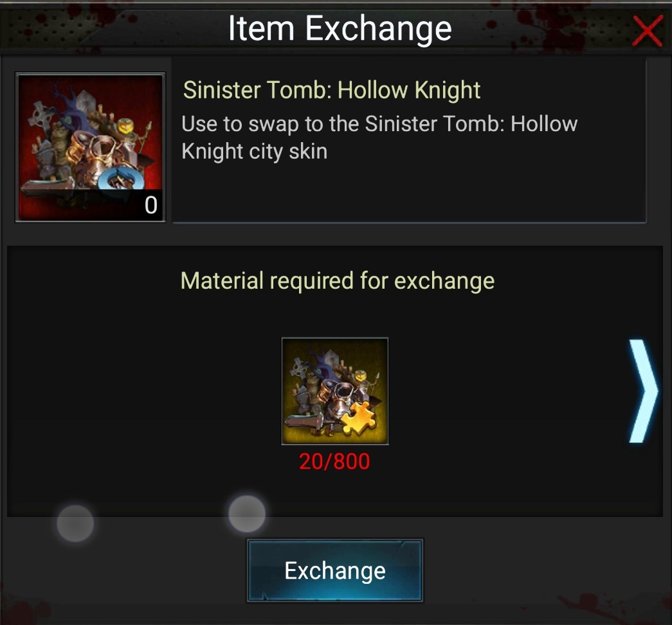Tap the golden puzzle piece symbol
672x625 pixels.
(x=359, y=418)
